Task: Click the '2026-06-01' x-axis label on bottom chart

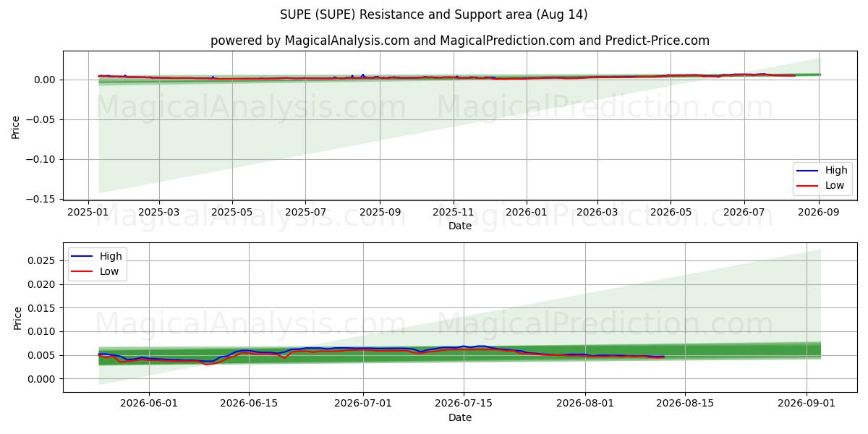Action: (149, 404)
